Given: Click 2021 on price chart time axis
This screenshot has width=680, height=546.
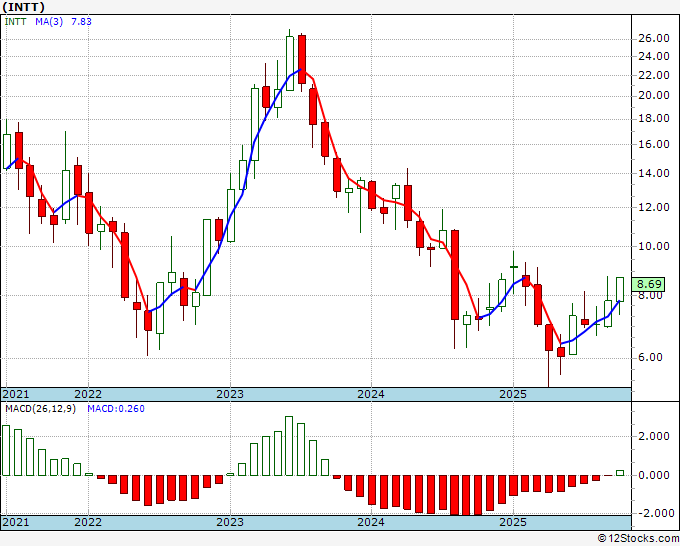Looking at the screenshot, I should 16,394.
